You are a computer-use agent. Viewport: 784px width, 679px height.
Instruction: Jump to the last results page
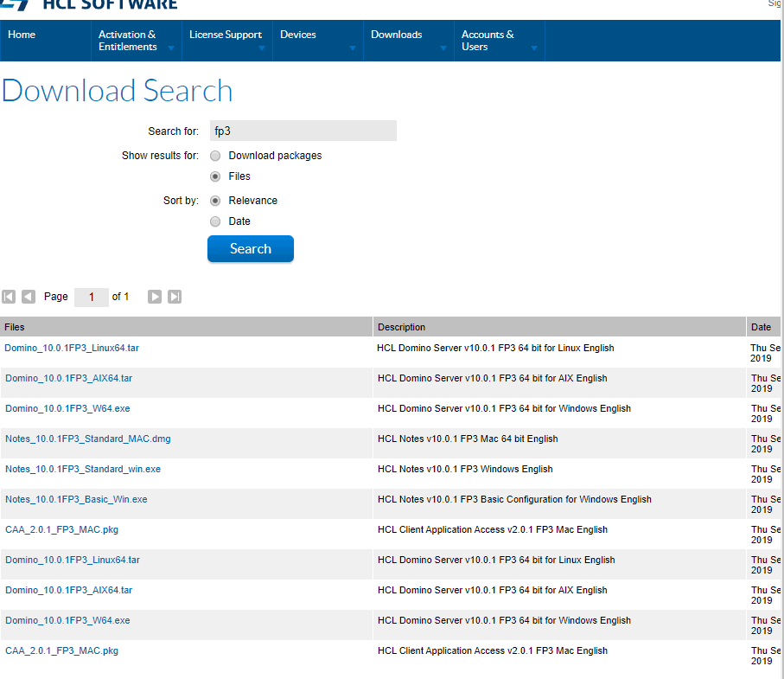point(175,297)
